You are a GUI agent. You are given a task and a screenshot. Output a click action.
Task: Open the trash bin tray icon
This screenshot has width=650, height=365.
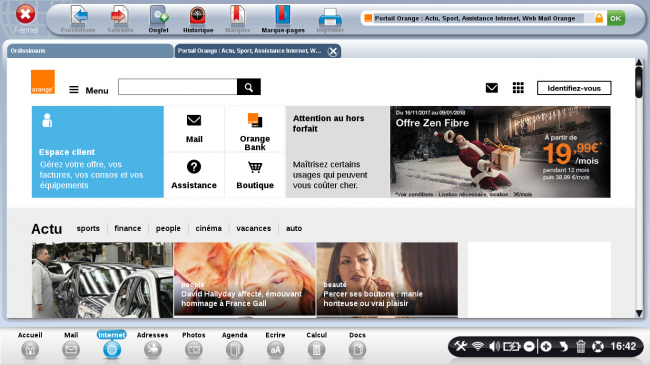point(580,346)
